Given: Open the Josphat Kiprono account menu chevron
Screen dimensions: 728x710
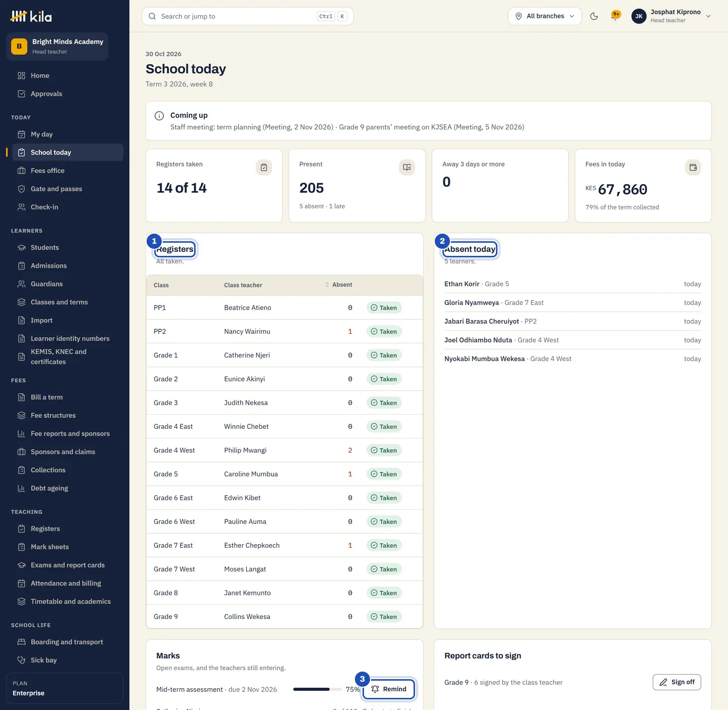Looking at the screenshot, I should (708, 16).
